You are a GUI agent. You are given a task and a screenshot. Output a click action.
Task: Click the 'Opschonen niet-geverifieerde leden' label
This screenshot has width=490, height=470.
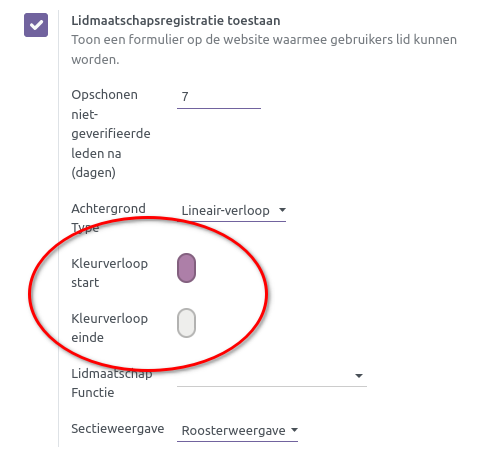[x=111, y=134]
